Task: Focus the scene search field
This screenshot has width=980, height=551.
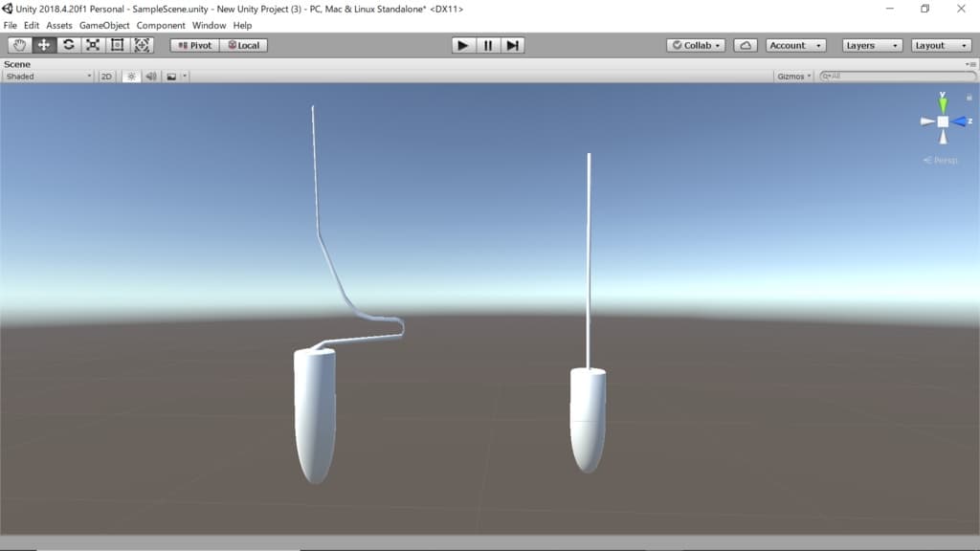Action: point(898,77)
